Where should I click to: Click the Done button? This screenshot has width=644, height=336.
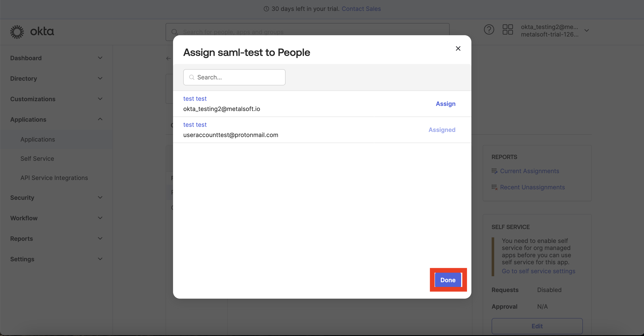coord(448,280)
